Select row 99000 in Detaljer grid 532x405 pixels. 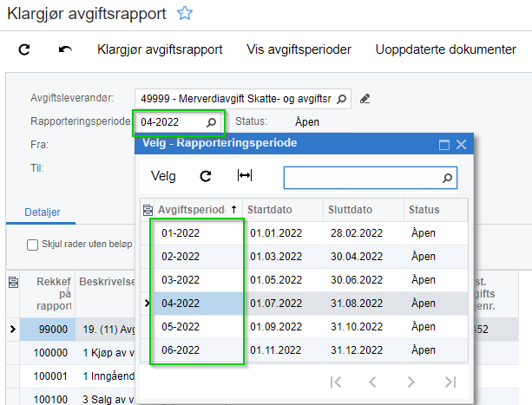click(48, 330)
